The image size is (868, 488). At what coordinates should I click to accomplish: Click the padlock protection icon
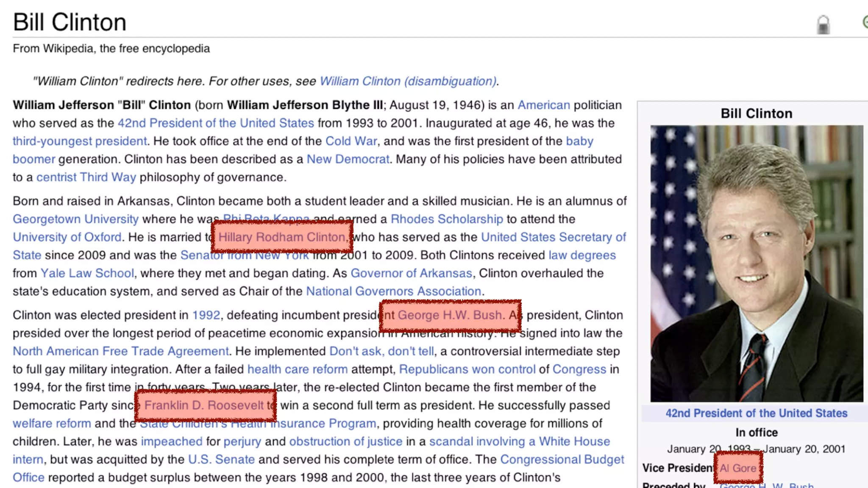pos(823,25)
